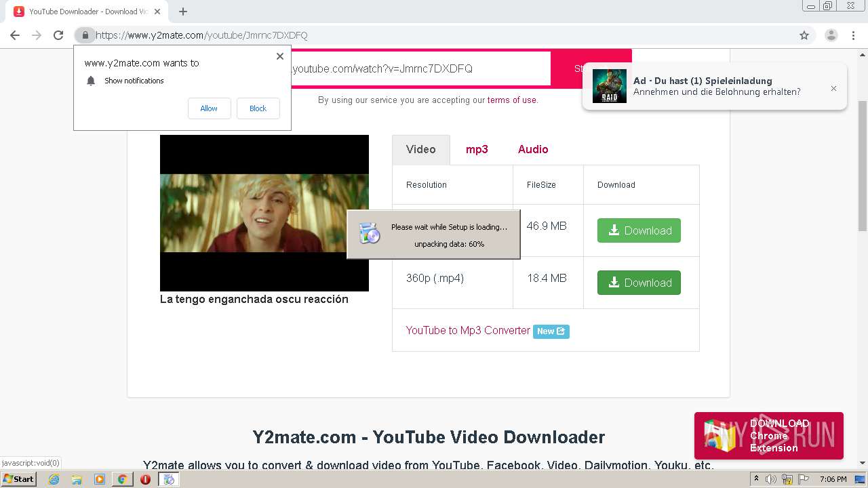Download the 360p (.mp4) video
Image resolution: width=868 pixels, height=488 pixels.
[x=639, y=283]
